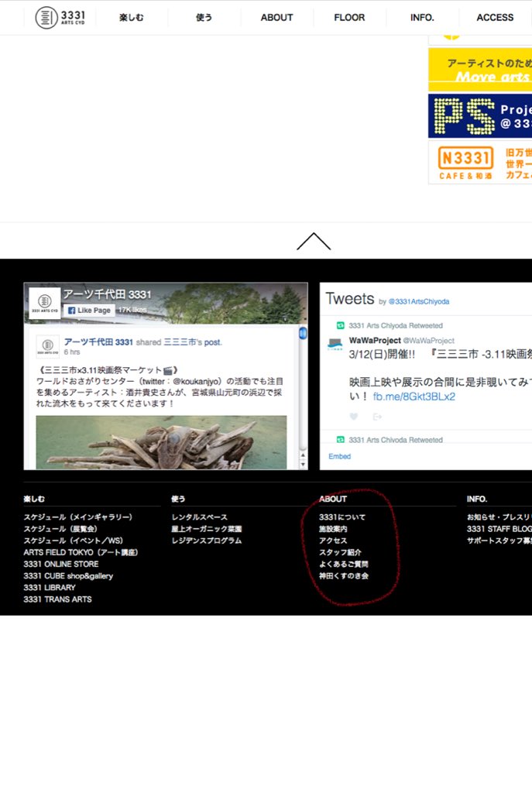Open 3331 CUBE shop&gallery footer link

(x=68, y=575)
